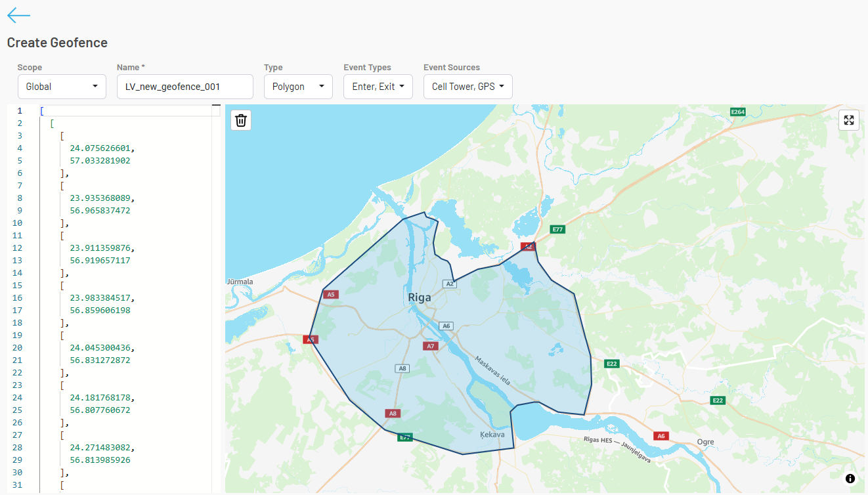Click coordinate value 56.831272872

click(x=100, y=360)
